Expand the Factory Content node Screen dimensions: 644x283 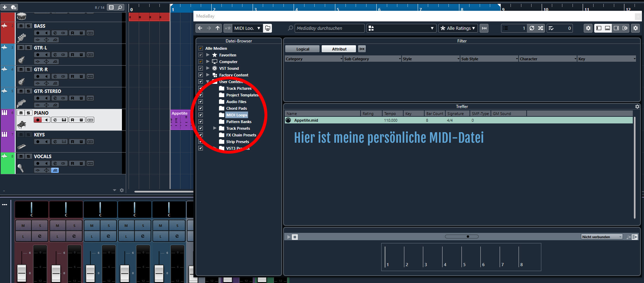click(208, 75)
